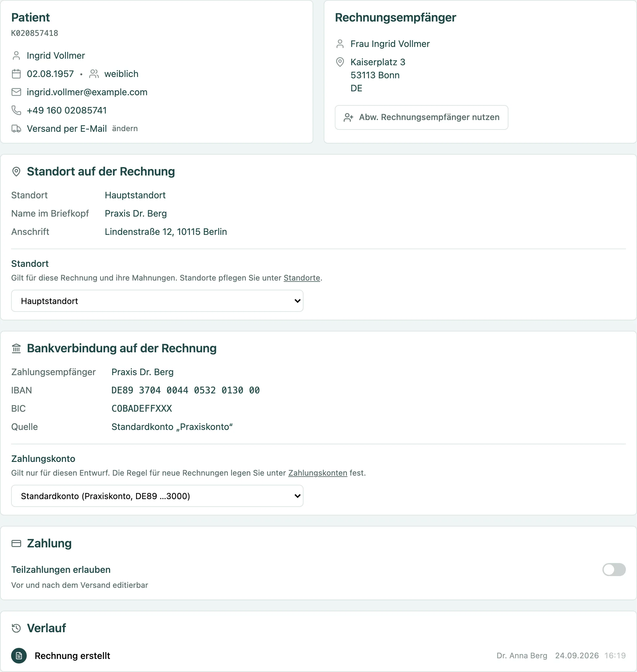Click Abw. Rechnungsempfänger nutzen button
The width and height of the screenshot is (637, 672).
click(x=421, y=117)
